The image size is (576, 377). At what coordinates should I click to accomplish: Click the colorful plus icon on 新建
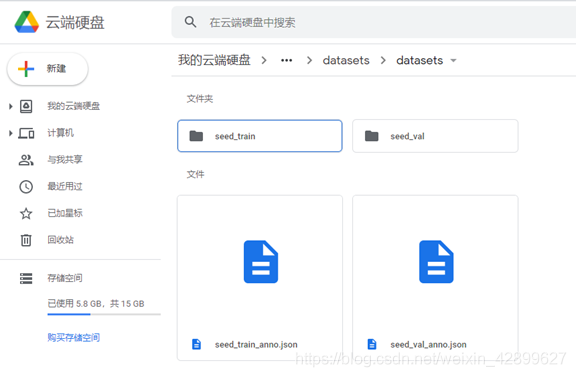[26, 69]
